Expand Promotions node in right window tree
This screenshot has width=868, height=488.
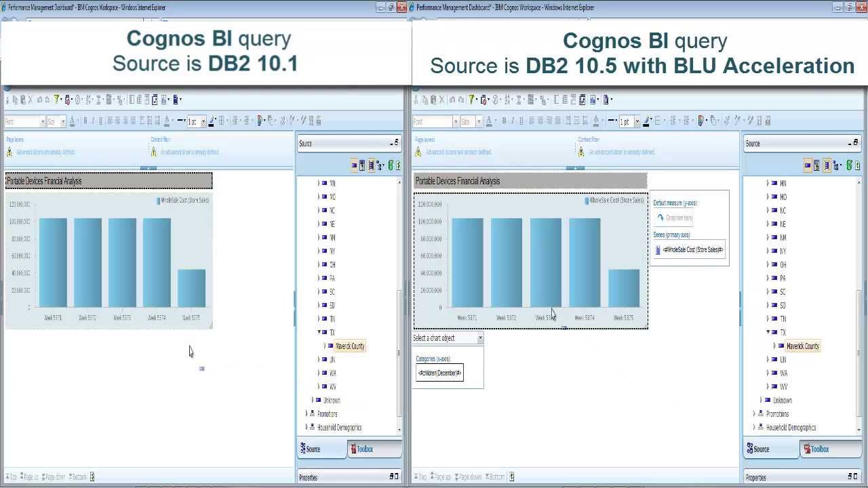754,413
